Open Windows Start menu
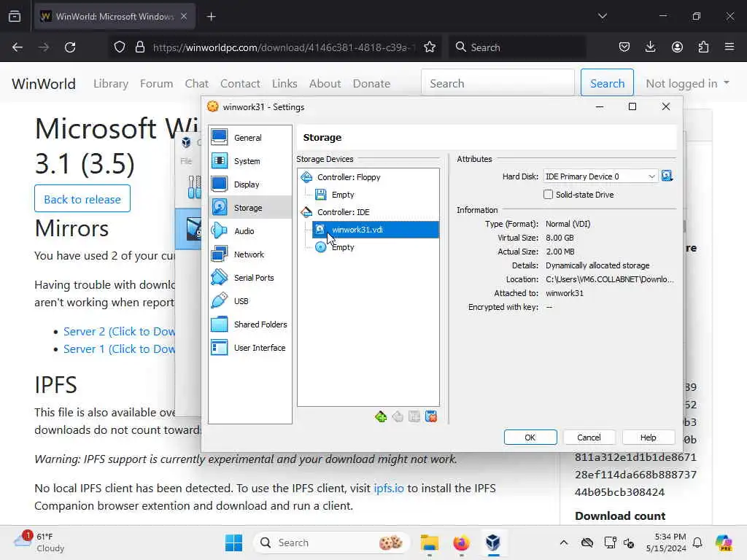Viewport: 747px width, 560px height. [x=233, y=542]
